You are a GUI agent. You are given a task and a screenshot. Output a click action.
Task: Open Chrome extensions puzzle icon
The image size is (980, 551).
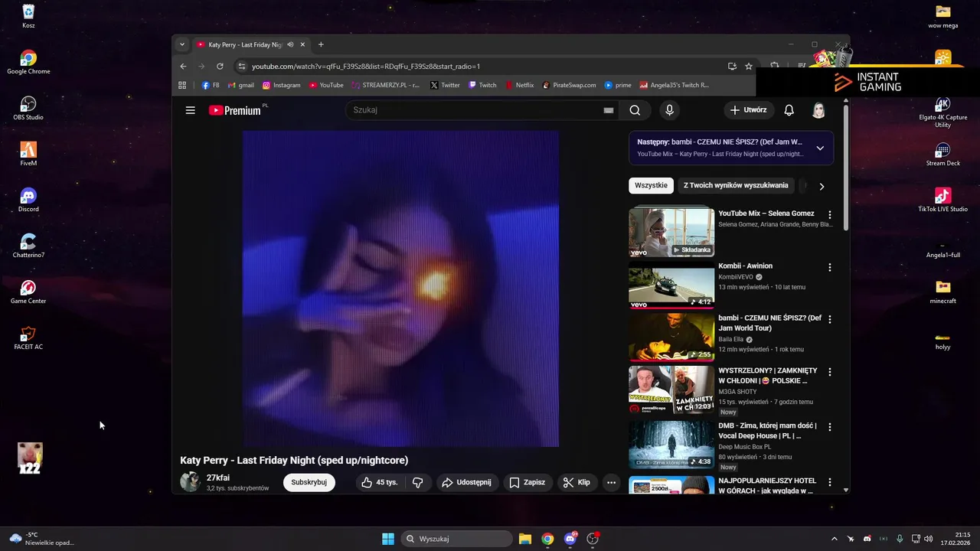click(775, 67)
